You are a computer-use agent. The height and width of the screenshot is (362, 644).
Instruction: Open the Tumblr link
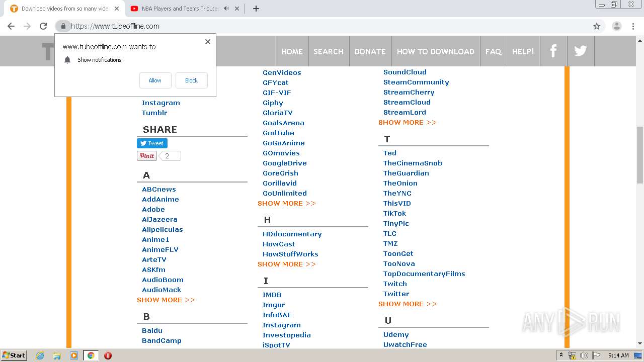154,113
